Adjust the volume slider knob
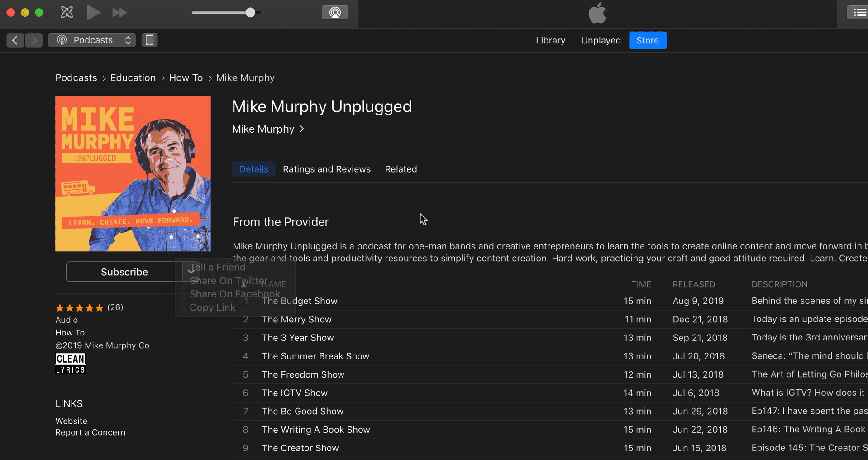This screenshot has height=460, width=868. [250, 13]
